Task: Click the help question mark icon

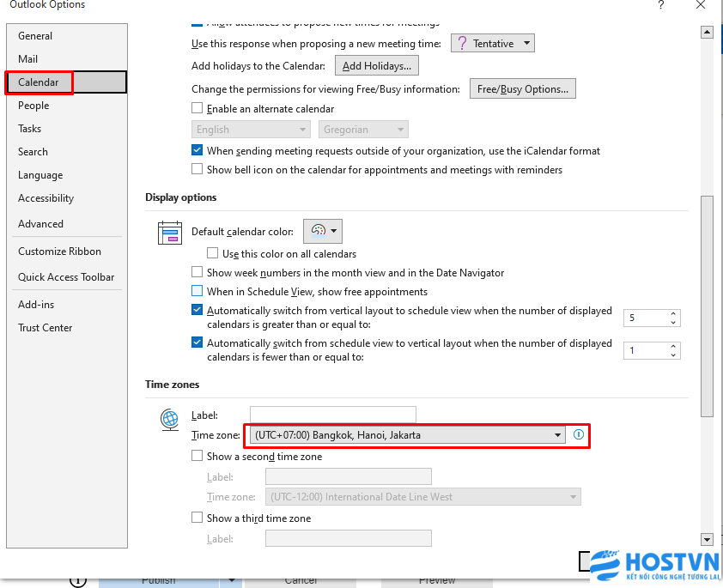Action: [661, 5]
